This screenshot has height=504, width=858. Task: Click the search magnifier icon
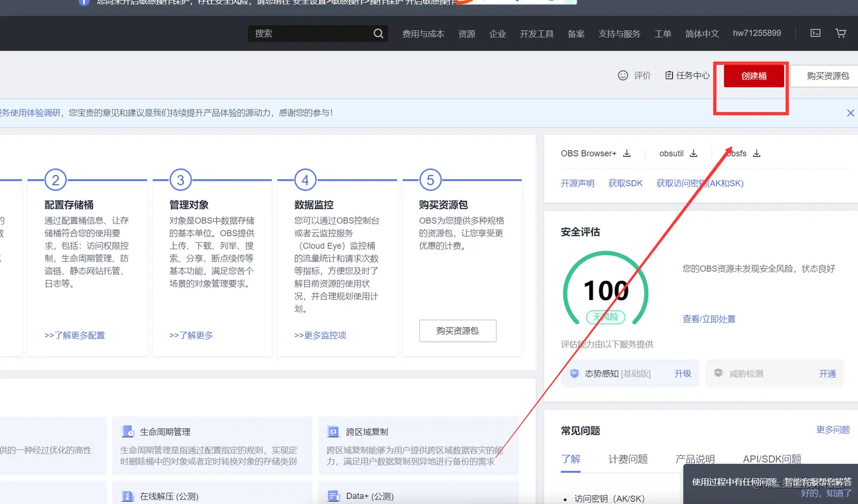378,33
